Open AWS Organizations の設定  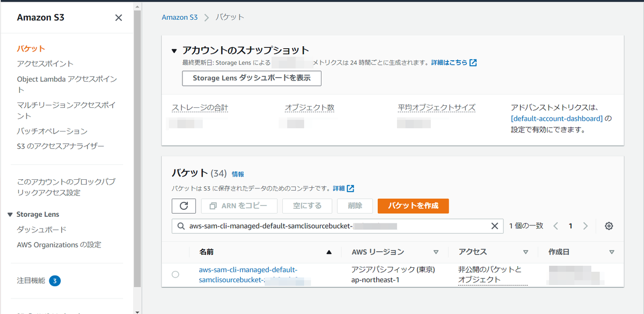59,244
